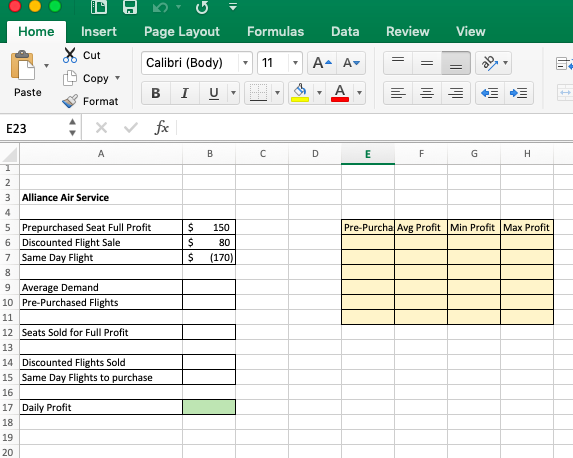Click the Paste clipboard icon

pos(23,65)
